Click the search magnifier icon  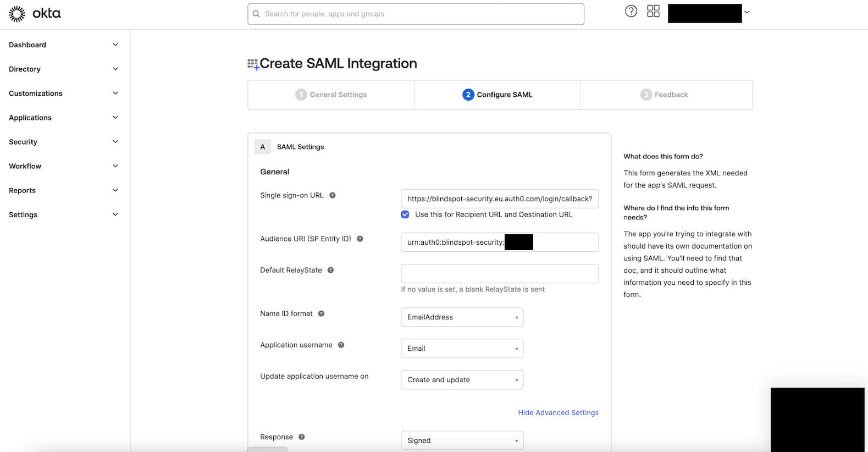(256, 14)
